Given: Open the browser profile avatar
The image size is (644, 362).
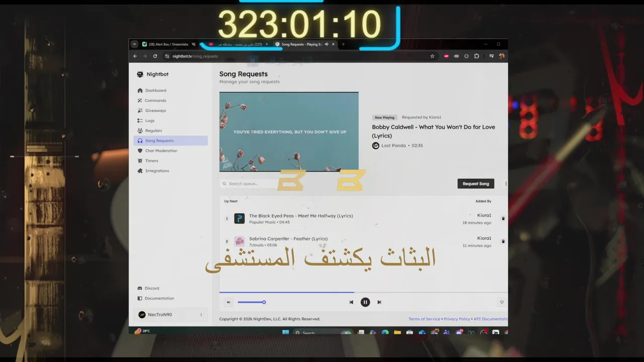Looking at the screenshot, I should (502, 56).
